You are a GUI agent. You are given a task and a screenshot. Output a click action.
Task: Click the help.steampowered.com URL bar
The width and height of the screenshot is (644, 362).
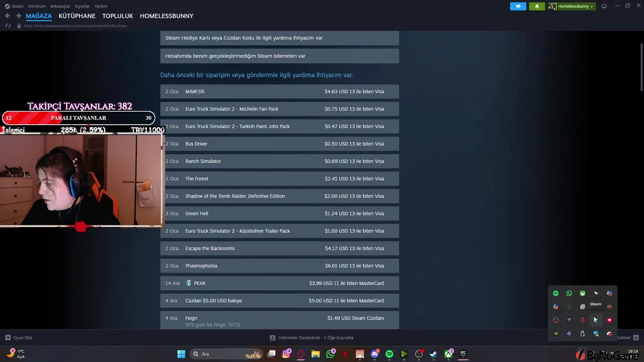75,26
